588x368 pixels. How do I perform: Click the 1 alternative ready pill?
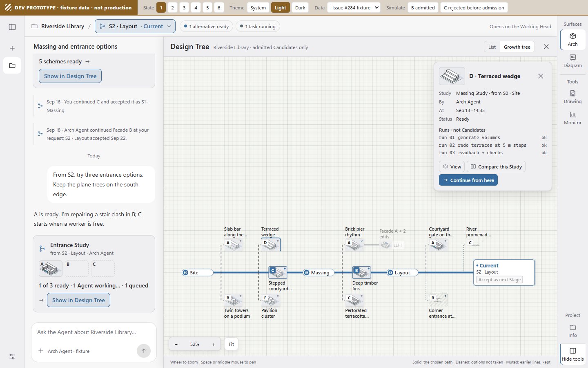[x=206, y=26]
